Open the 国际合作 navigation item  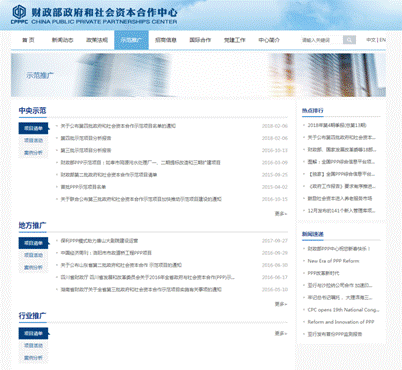click(200, 40)
